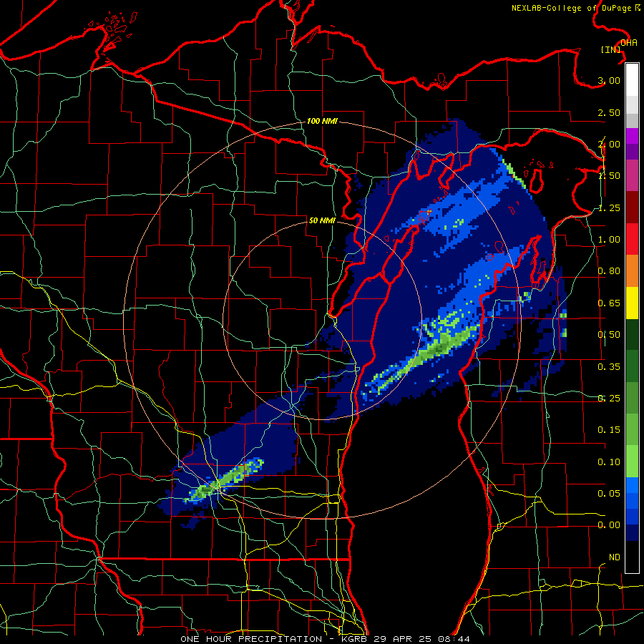
Task: Click the 0.25 legend value
Action: click(609, 399)
